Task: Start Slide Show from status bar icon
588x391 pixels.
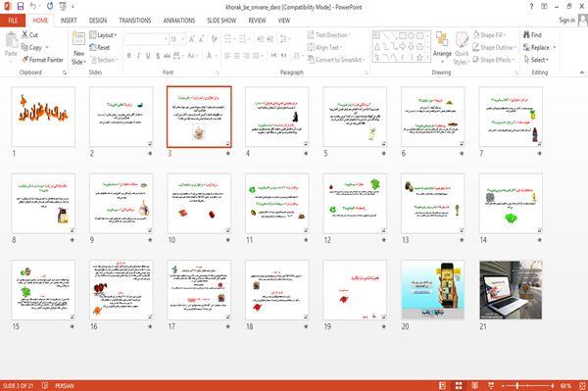Action: click(x=491, y=386)
